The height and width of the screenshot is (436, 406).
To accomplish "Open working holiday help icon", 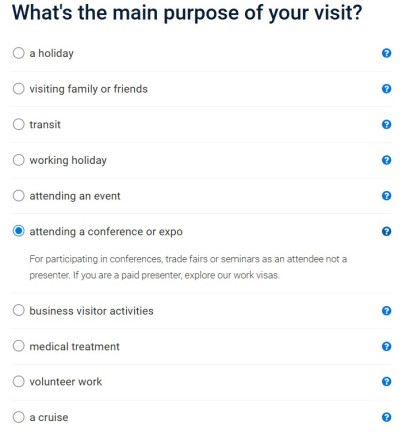I will click(386, 160).
